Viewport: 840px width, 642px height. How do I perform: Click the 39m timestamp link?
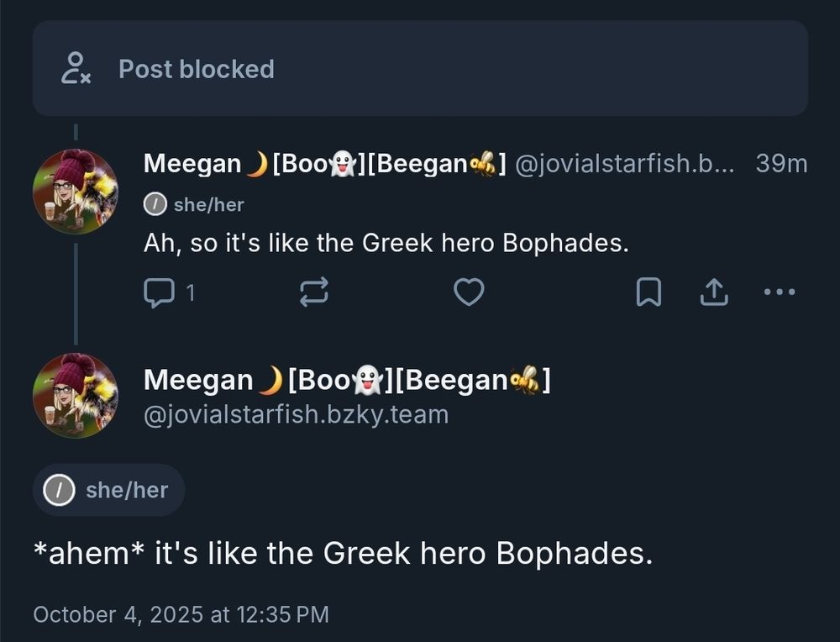click(x=781, y=164)
